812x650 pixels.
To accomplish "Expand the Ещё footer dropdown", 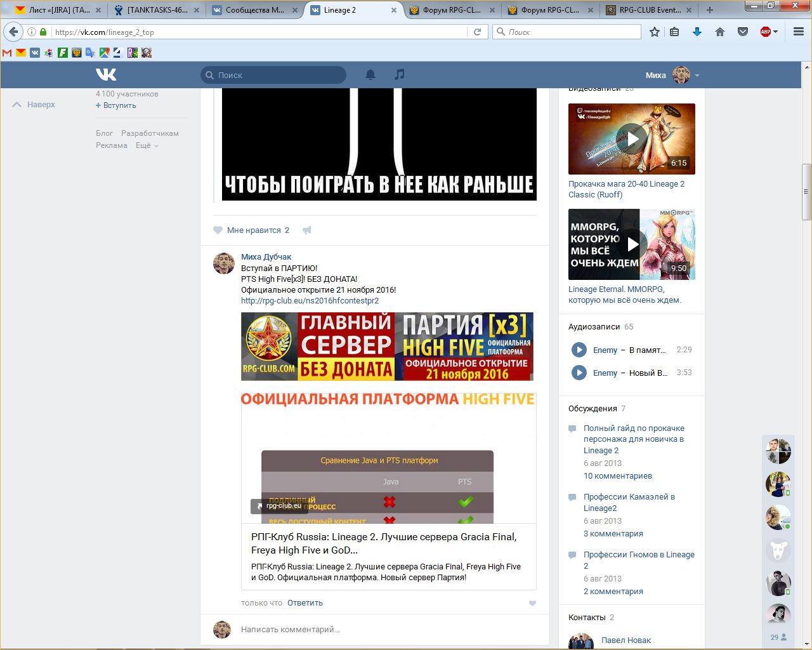I will coord(147,145).
